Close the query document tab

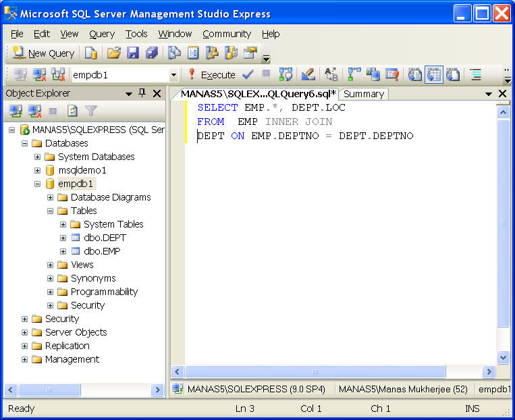503,94
